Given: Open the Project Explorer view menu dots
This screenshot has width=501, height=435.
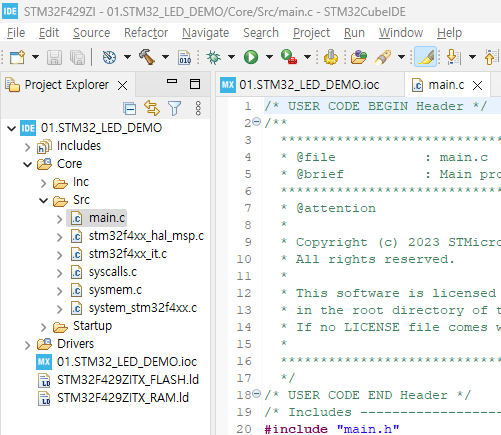Looking at the screenshot, I should coord(198,109).
